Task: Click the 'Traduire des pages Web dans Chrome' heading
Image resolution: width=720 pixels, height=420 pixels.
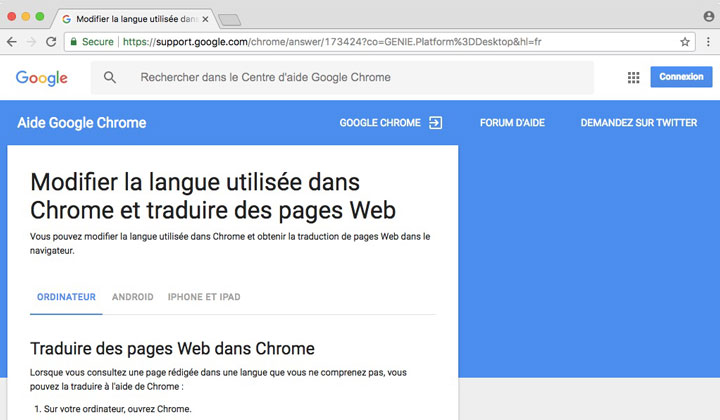Action: click(x=172, y=348)
